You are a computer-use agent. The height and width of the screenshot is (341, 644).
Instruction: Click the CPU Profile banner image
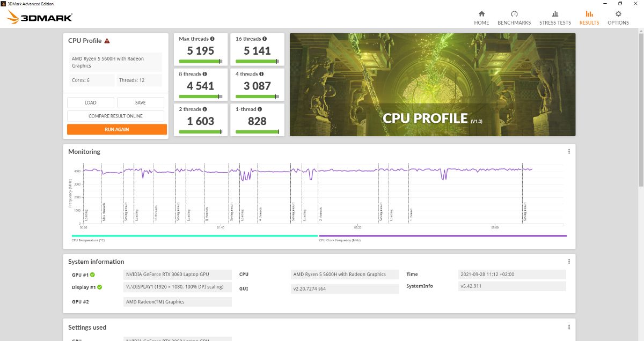[433, 84]
